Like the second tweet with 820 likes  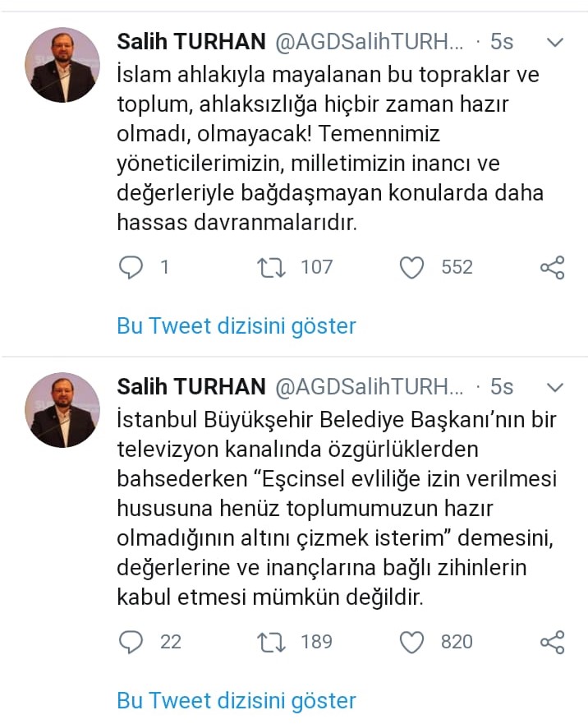[411, 641]
